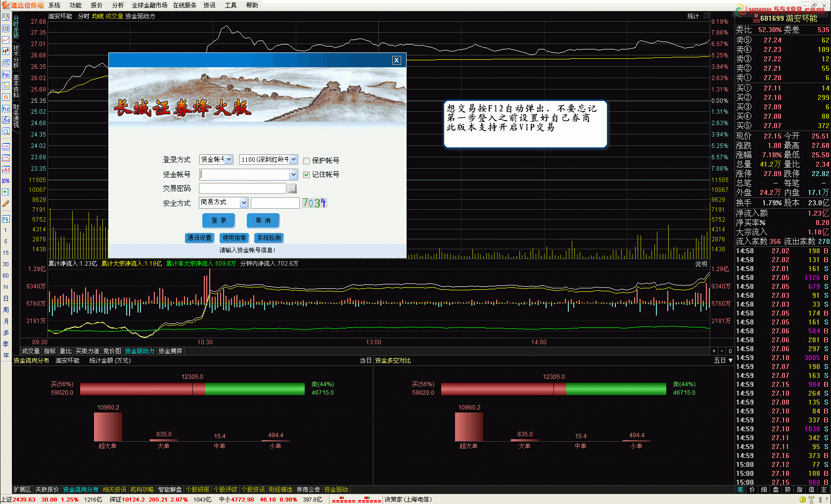This screenshot has height=504, width=831.
Task: Switch to the 资金搏弈 indicator tab
Action: (171, 351)
